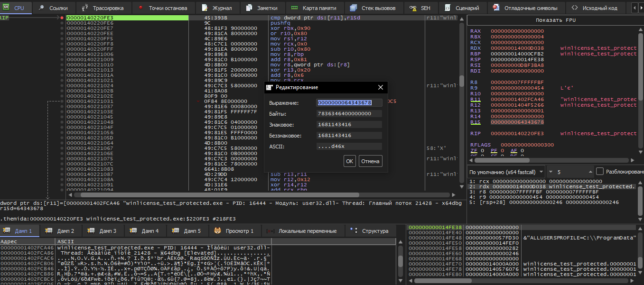Click the breakpoint dot at address 0000000140220FE3

coord(62,18)
